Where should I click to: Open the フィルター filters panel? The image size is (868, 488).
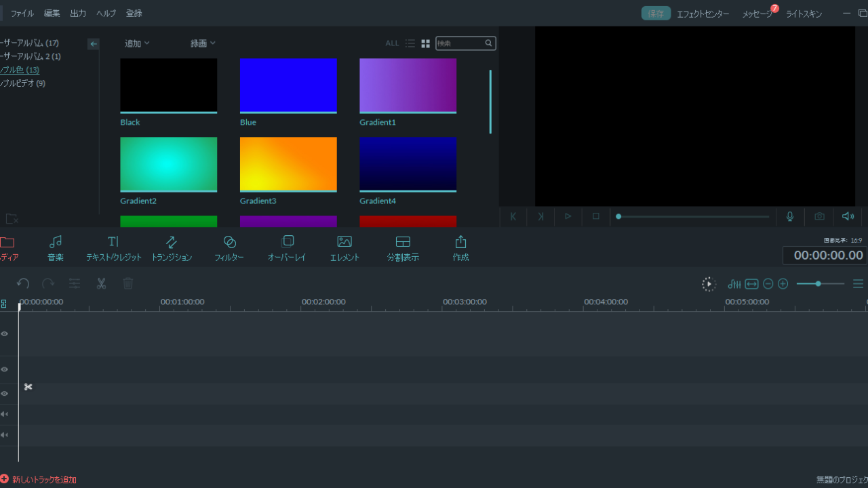[x=229, y=249]
